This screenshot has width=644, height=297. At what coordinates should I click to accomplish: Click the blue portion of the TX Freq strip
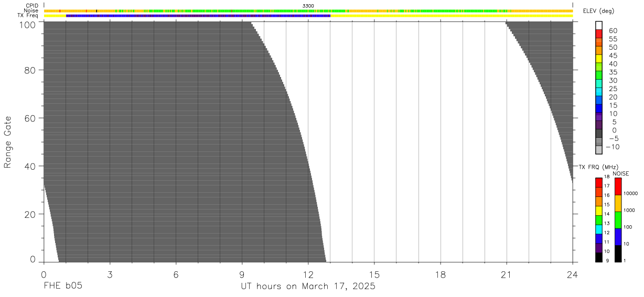click(x=198, y=16)
